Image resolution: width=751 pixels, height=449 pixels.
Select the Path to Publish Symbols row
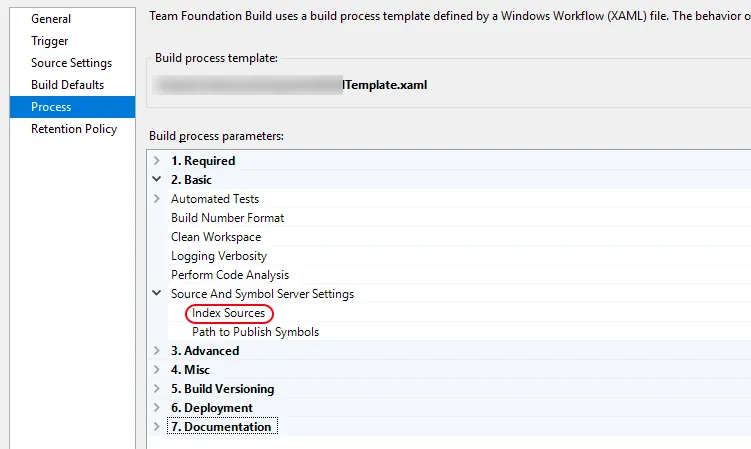[255, 332]
